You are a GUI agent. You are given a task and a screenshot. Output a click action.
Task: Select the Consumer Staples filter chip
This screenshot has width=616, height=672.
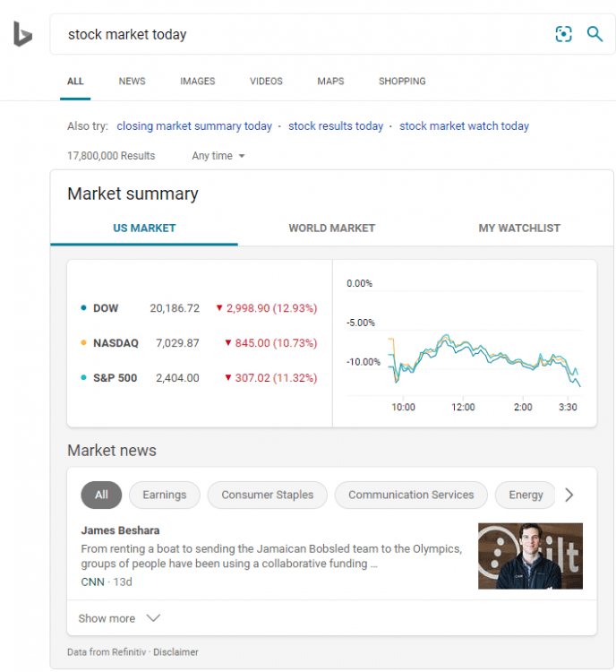(267, 495)
